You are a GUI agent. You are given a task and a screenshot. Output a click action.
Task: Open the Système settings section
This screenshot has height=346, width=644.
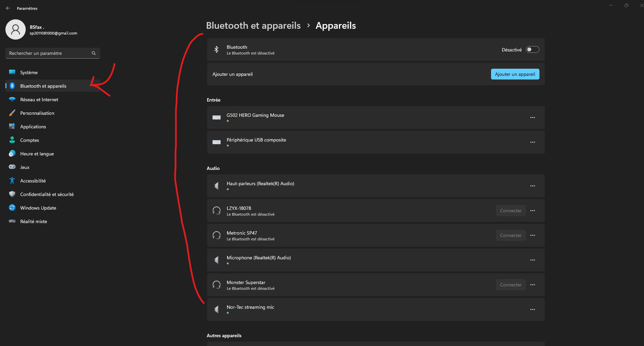(x=29, y=72)
